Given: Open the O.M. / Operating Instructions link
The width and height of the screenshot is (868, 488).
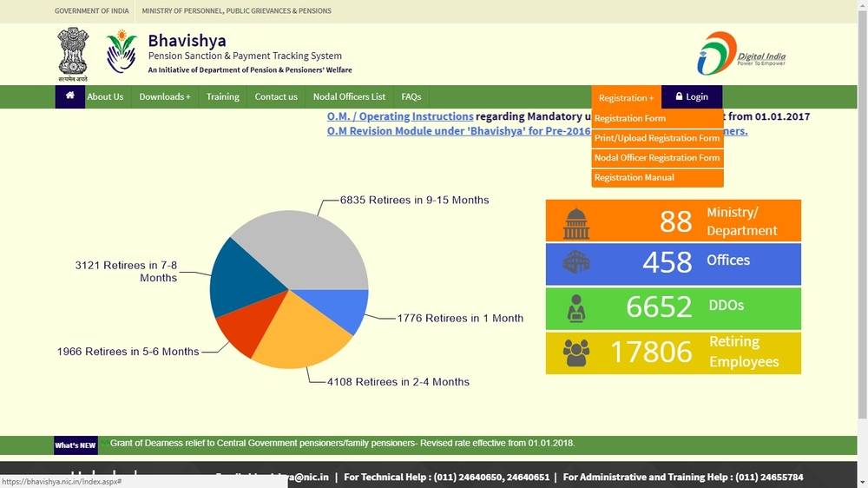Looking at the screenshot, I should click(400, 116).
